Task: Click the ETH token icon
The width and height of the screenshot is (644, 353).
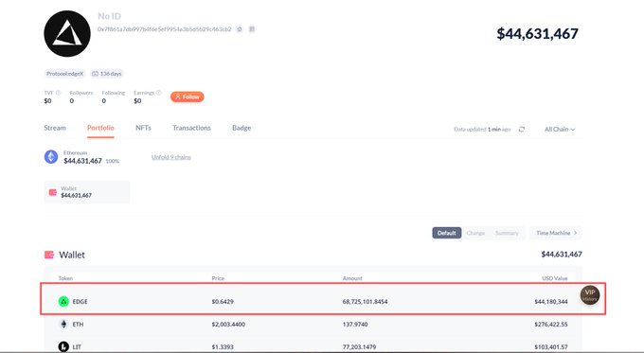Action: click(63, 325)
